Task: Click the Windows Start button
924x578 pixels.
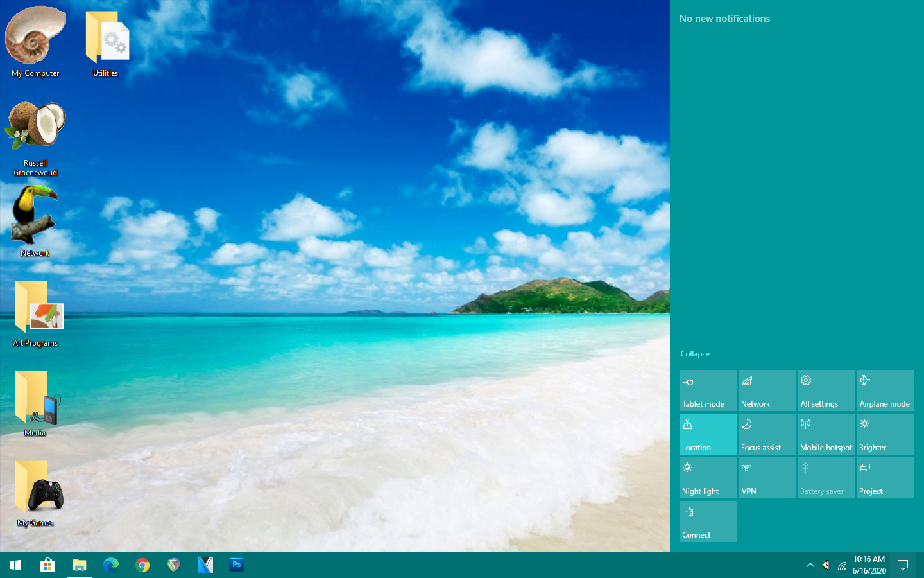Action: coord(15,565)
